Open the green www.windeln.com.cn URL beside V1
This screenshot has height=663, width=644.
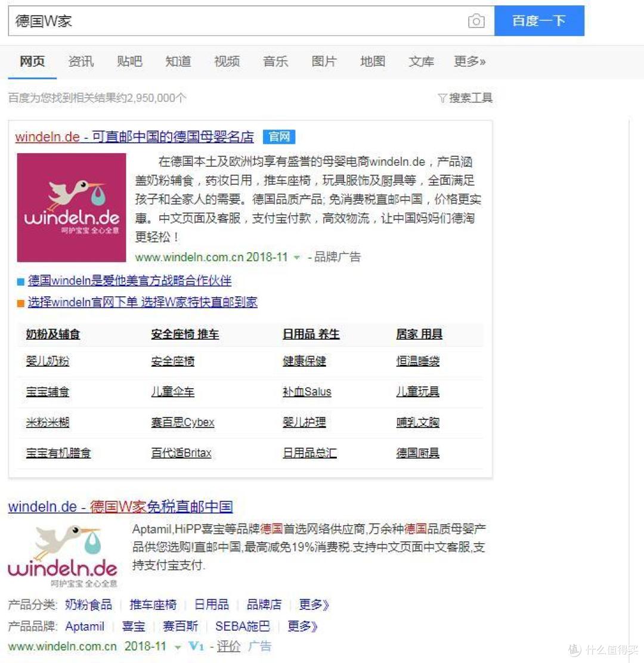point(62,646)
